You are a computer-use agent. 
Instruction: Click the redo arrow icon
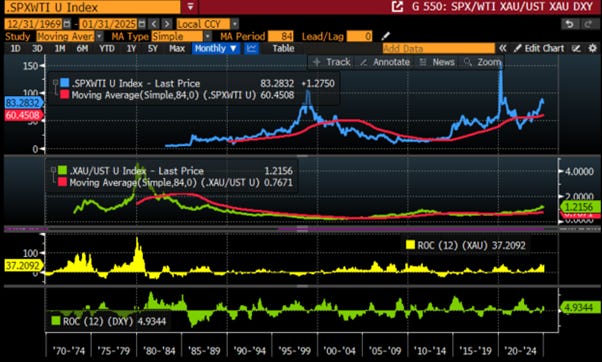tap(588, 24)
